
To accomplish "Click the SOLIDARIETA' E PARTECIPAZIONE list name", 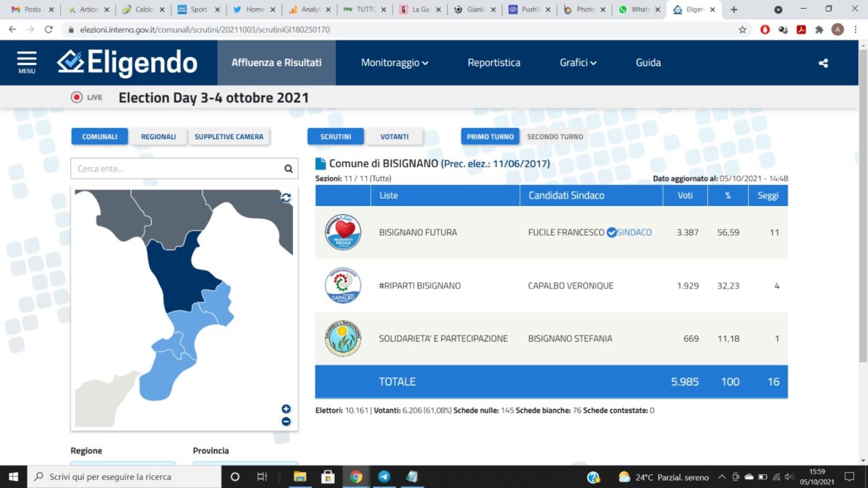I will pos(443,338).
